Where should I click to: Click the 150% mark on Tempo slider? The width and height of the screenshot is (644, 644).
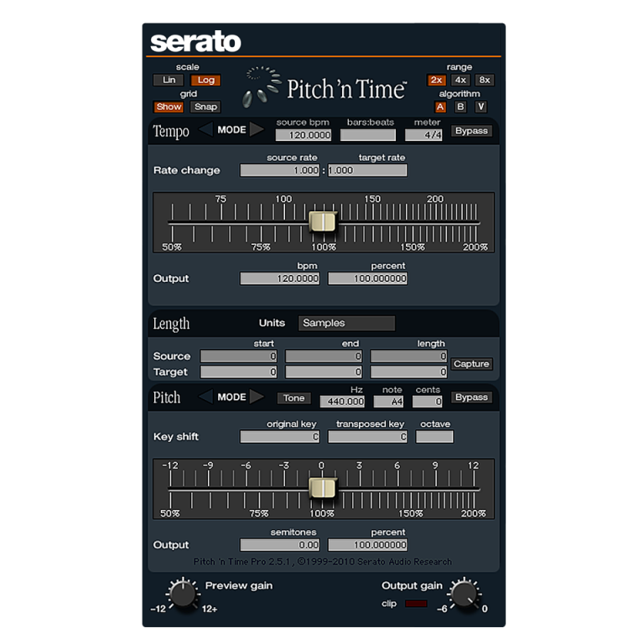tap(413, 247)
